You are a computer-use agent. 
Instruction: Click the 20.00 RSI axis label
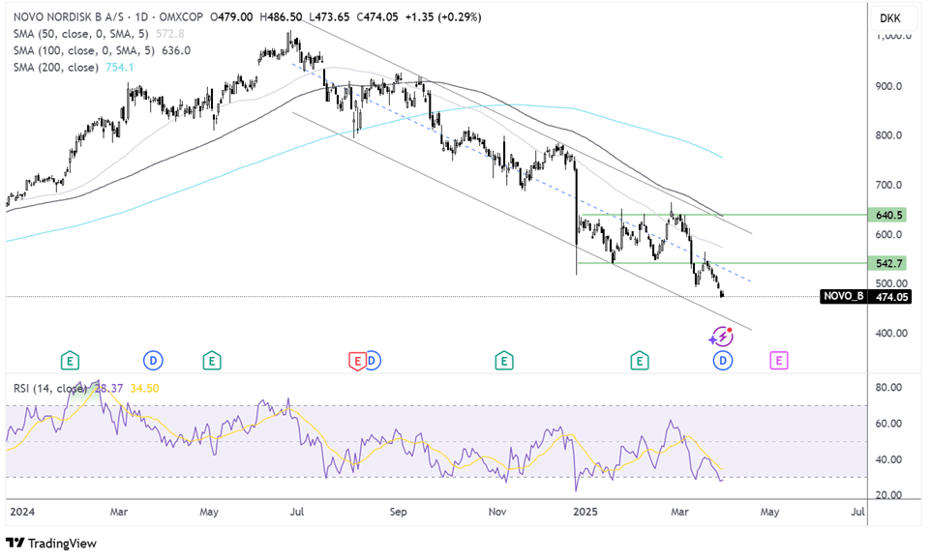coord(888,495)
